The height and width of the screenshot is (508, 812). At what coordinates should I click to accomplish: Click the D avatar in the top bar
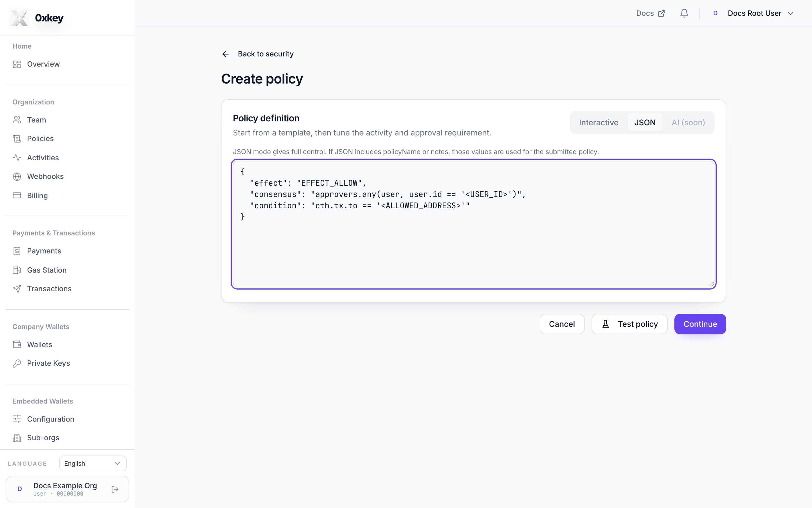pyautogui.click(x=715, y=14)
